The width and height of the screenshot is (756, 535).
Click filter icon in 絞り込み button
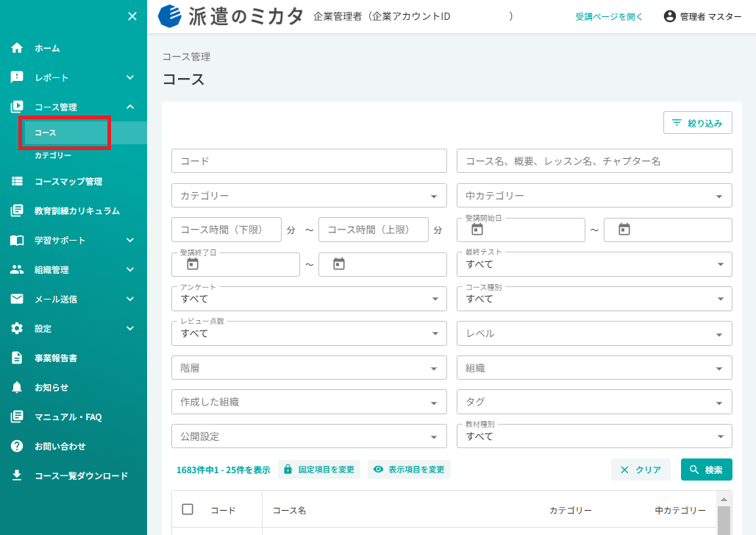(677, 123)
